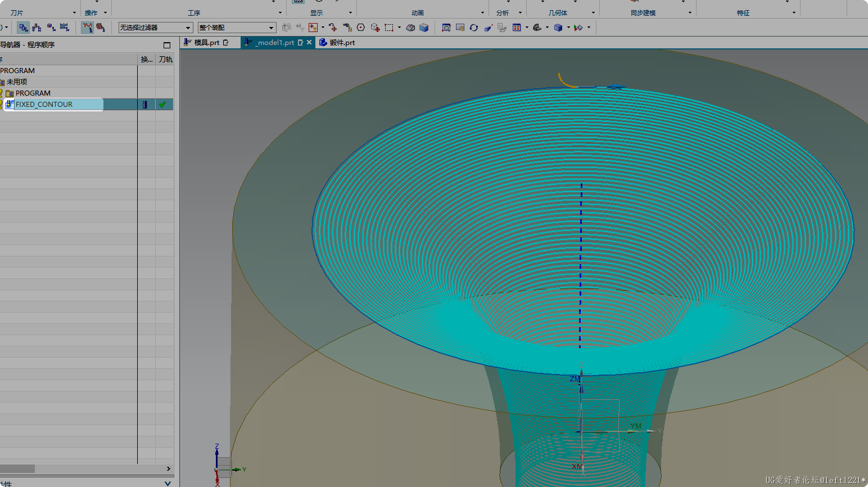Screen dimensions: 868x487
Task: Click the perspective view icon
Action: (488, 28)
